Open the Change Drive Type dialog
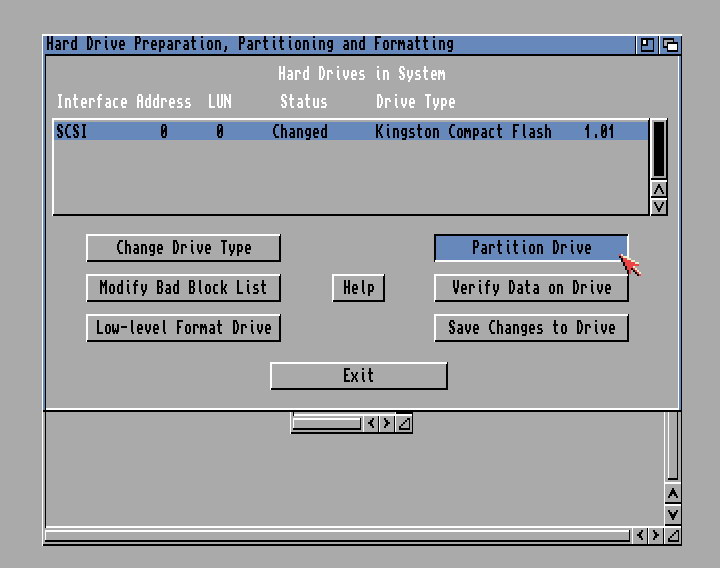This screenshot has height=568, width=720. coord(183,248)
